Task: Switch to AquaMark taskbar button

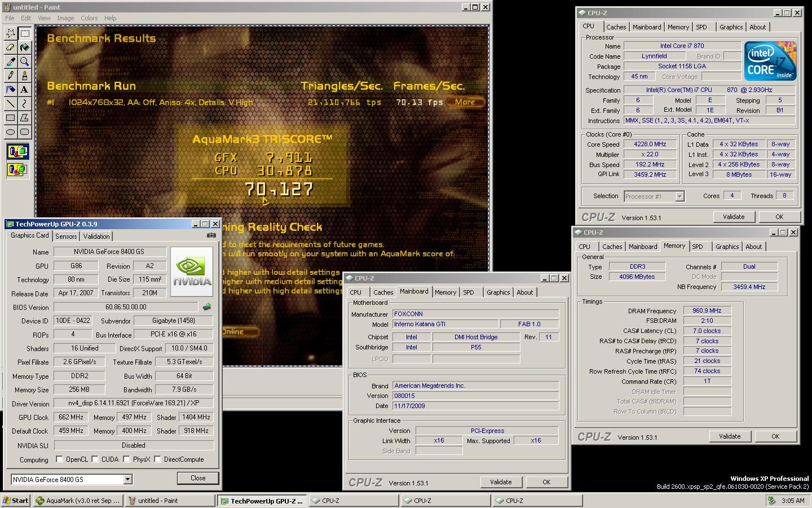Action: coord(78,501)
